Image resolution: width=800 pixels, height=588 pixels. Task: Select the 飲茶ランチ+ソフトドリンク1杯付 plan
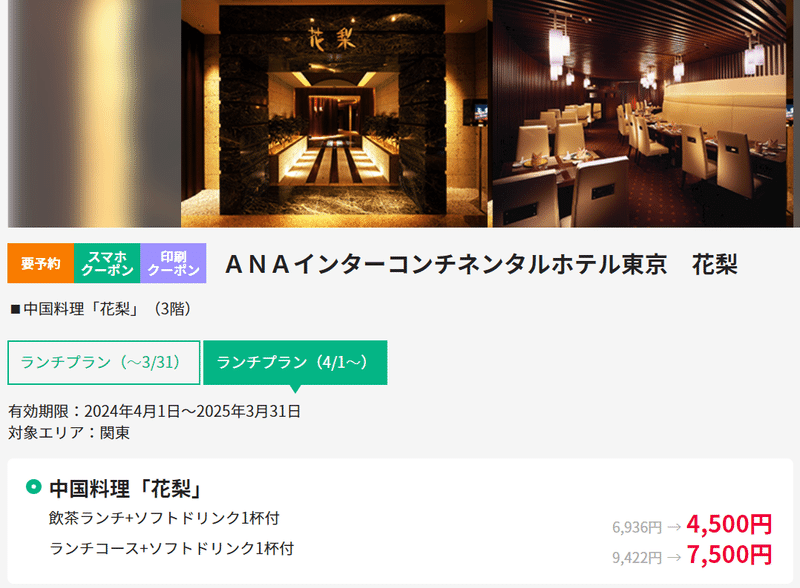pyautogui.click(x=164, y=518)
